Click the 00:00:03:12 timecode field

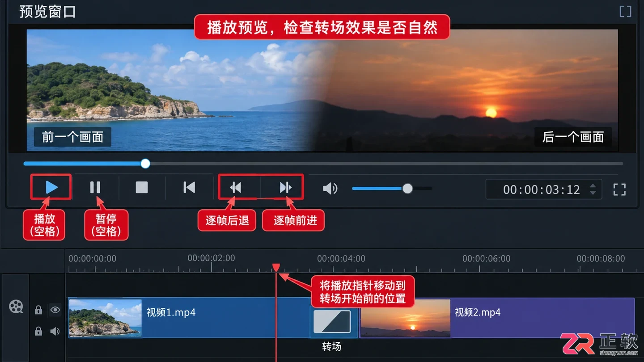(x=544, y=189)
